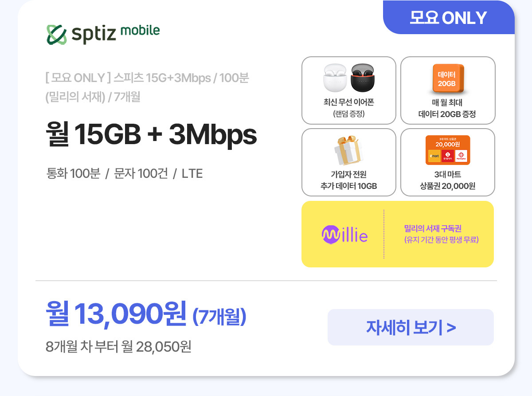Click the black earbuds case image
The image size is (532, 396).
point(362,78)
